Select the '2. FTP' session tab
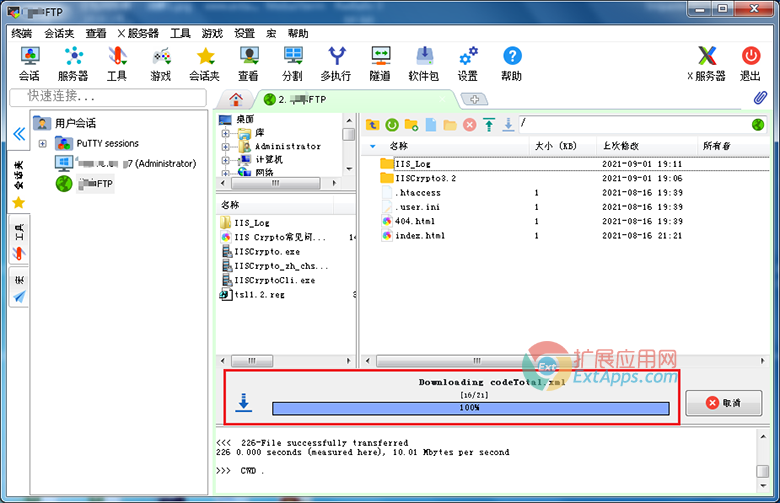The image size is (780, 503). [355, 100]
